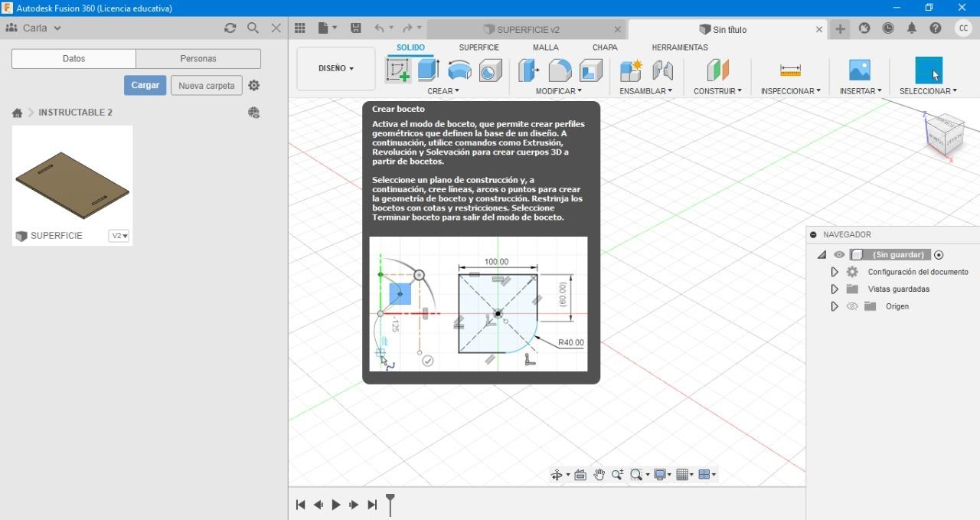Screen dimensions: 980x520
Task: Open the SELECCIONAR dropdown menu
Action: 928,91
